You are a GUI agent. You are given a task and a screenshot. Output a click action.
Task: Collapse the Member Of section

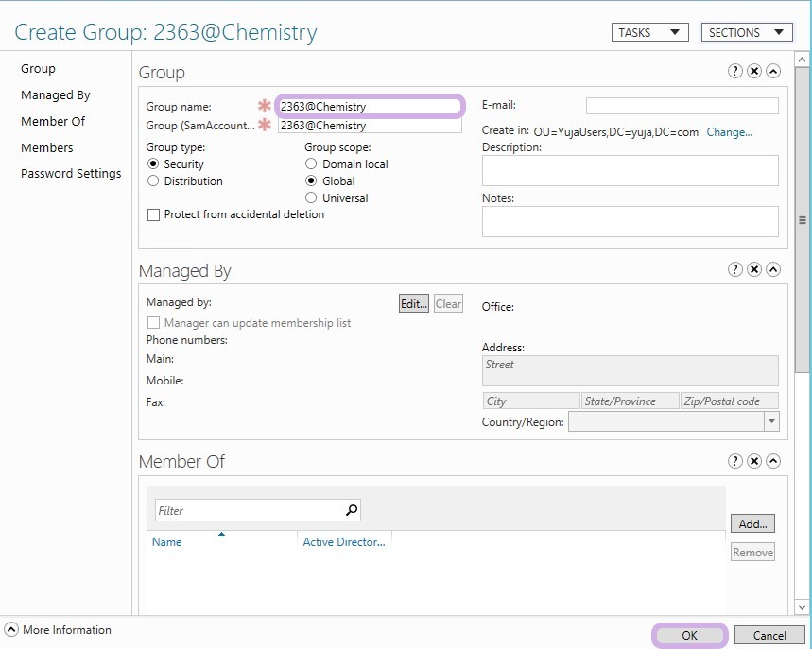(x=773, y=461)
